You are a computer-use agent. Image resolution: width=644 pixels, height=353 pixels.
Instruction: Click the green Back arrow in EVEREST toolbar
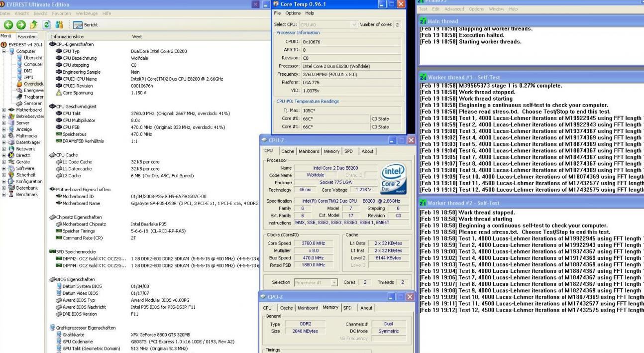[8, 24]
